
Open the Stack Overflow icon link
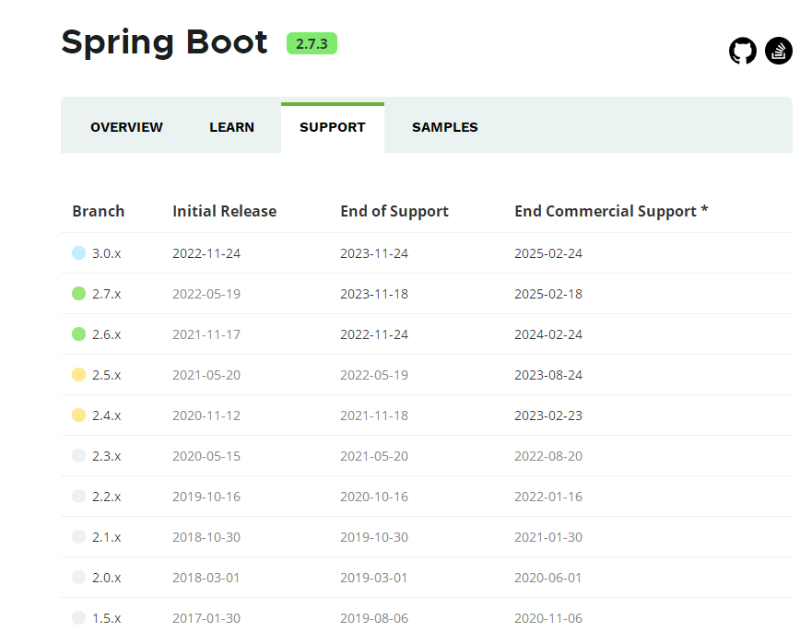pyautogui.click(x=778, y=51)
